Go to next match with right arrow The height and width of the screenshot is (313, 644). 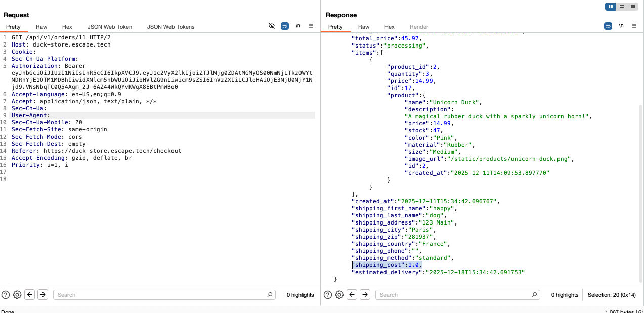pos(42,294)
